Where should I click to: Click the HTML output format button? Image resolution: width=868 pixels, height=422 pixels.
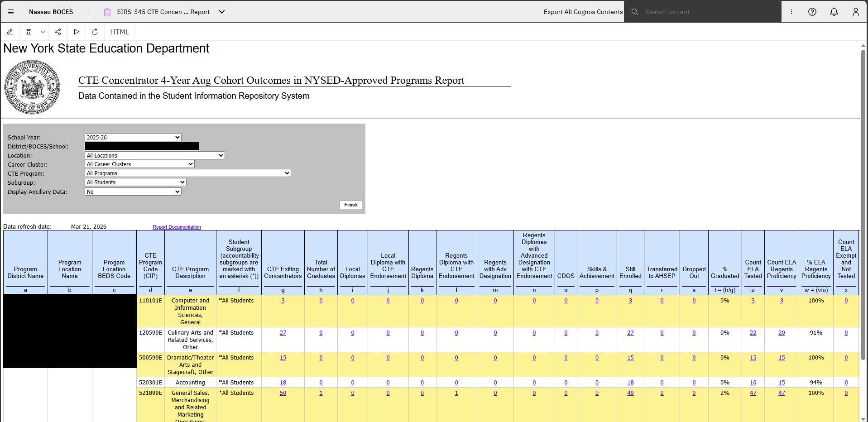tap(120, 32)
